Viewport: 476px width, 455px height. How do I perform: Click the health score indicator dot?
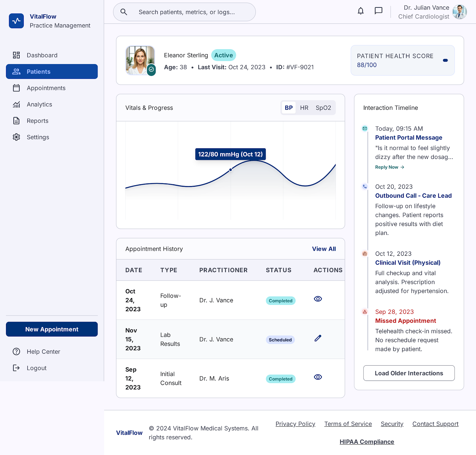[x=445, y=60]
